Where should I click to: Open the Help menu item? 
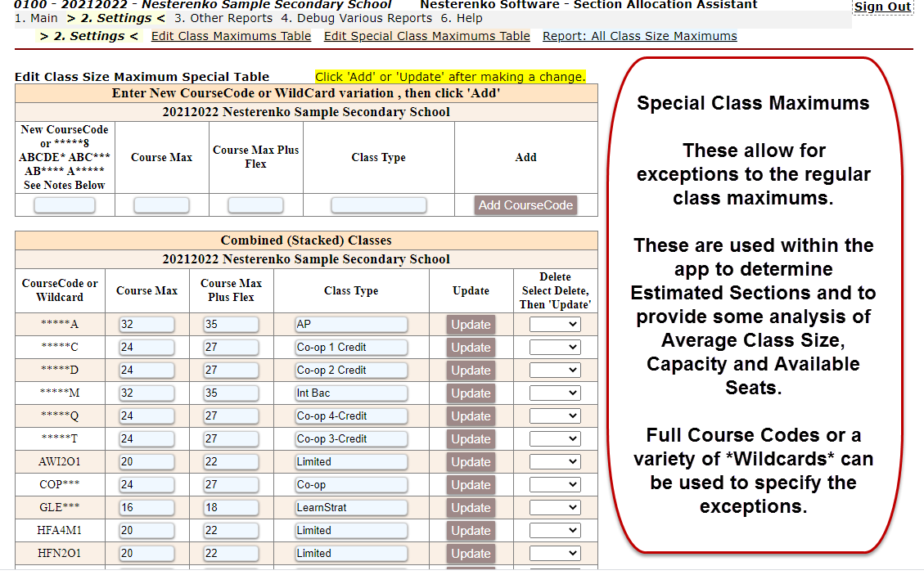pyautogui.click(x=461, y=18)
